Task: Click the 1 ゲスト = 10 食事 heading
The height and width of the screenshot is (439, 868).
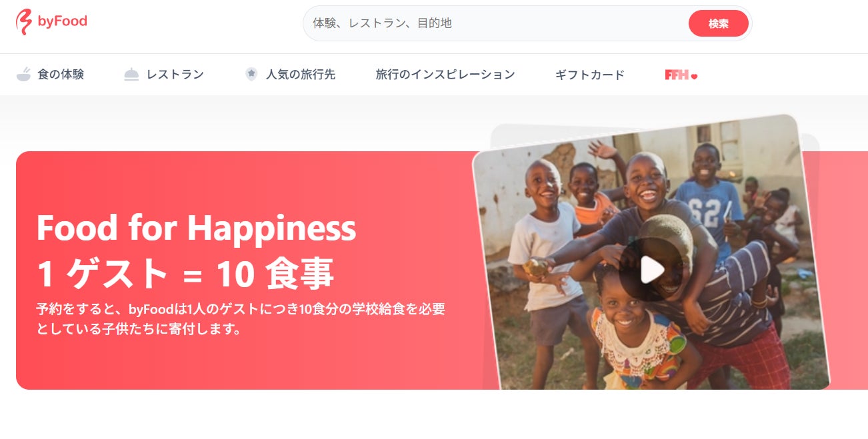Action: pos(185,274)
